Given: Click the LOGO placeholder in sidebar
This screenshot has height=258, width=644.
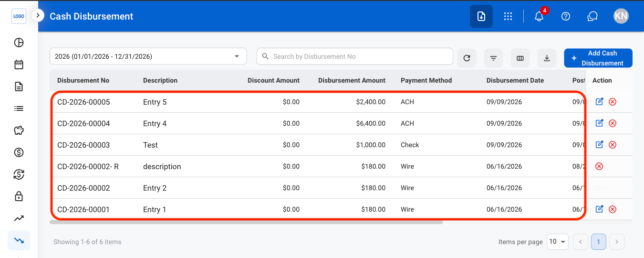Looking at the screenshot, I should (19, 16).
